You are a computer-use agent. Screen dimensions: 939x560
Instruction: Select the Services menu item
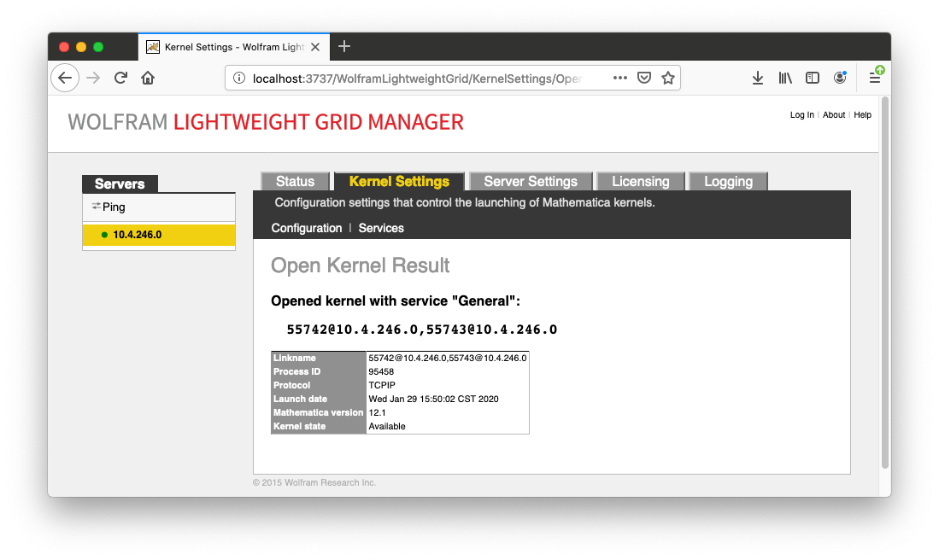click(381, 228)
